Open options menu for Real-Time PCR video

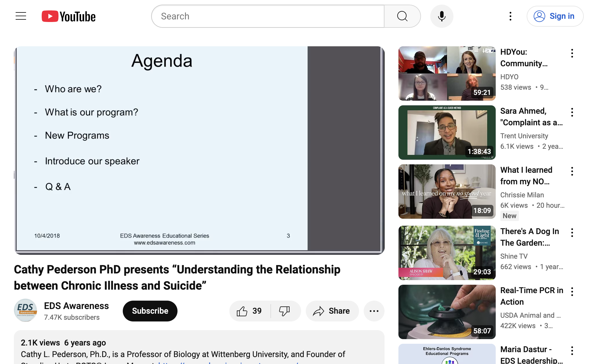572,292
